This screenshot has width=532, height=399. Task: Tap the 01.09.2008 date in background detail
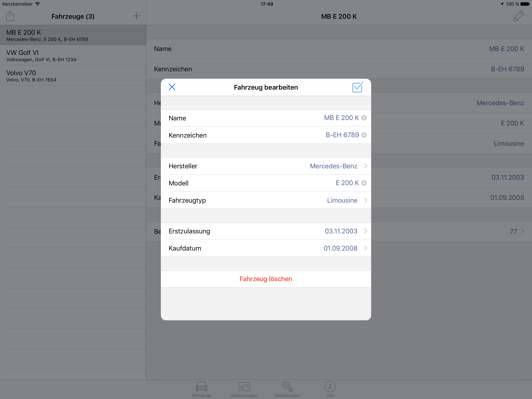tap(507, 198)
